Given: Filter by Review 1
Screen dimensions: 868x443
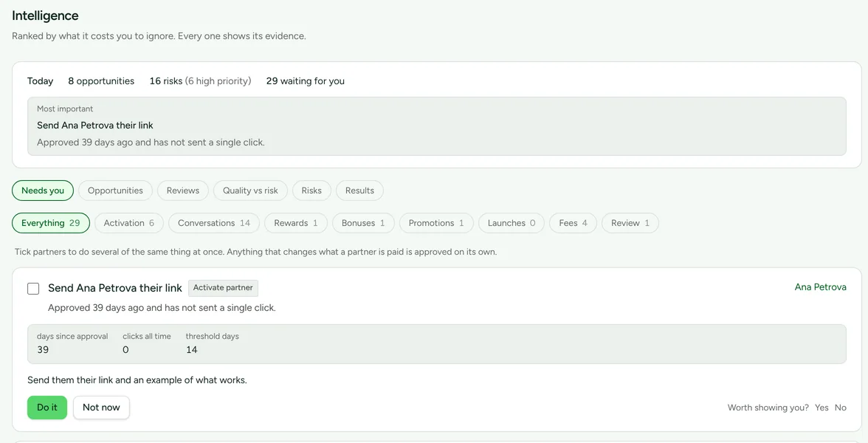Looking at the screenshot, I should tap(630, 223).
